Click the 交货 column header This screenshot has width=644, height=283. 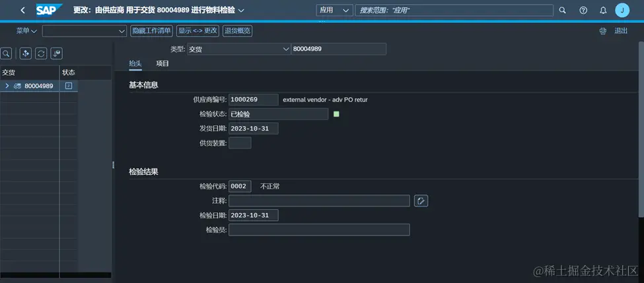click(30, 73)
